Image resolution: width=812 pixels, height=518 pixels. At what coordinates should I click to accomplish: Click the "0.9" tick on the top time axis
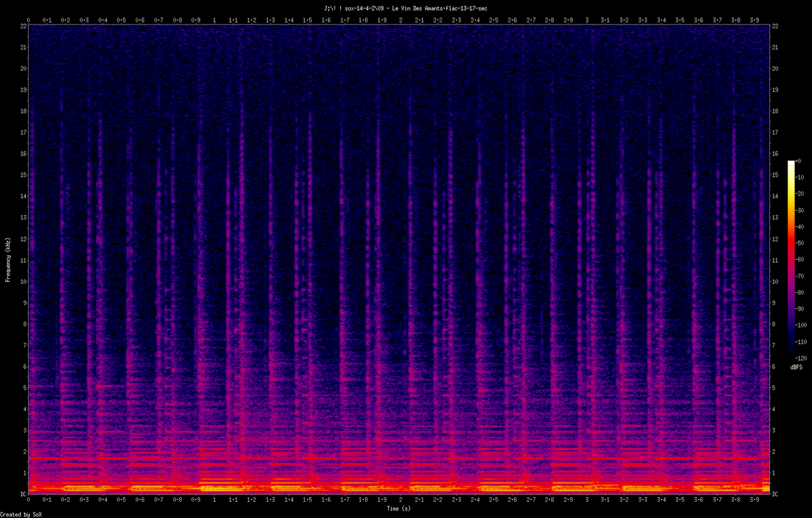(196, 20)
